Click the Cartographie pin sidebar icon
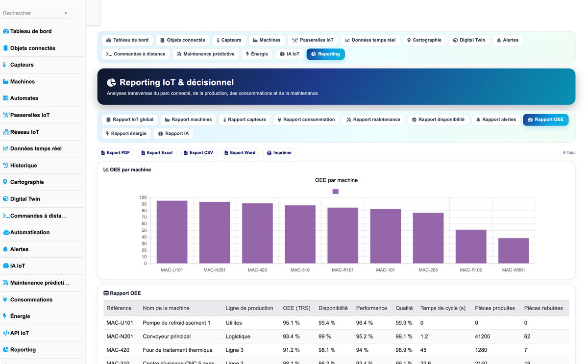The width and height of the screenshot is (588, 364). (5, 182)
